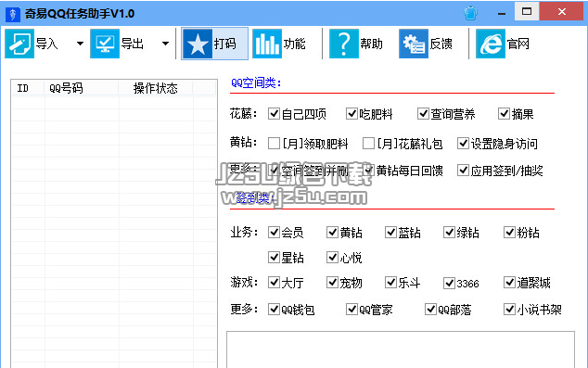Click the shirt skin icon in title bar

click(x=470, y=13)
